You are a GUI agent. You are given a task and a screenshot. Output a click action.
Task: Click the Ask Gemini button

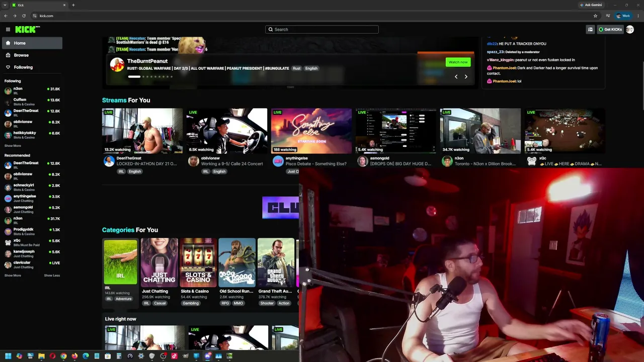[591, 5]
